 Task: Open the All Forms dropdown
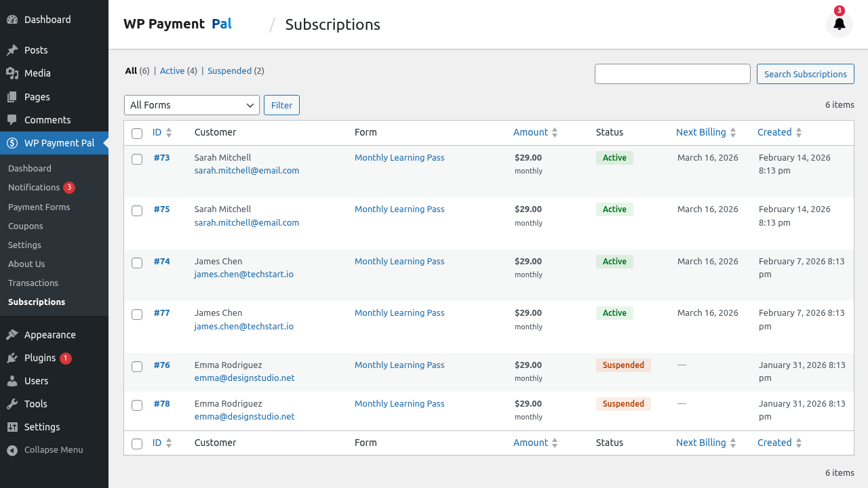tap(191, 105)
